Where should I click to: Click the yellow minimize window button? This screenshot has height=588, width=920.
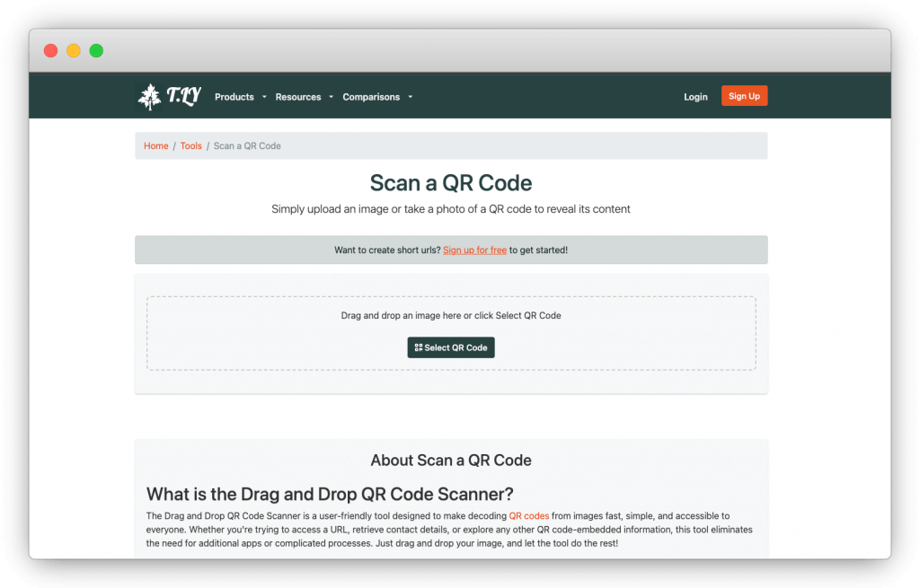click(x=74, y=51)
